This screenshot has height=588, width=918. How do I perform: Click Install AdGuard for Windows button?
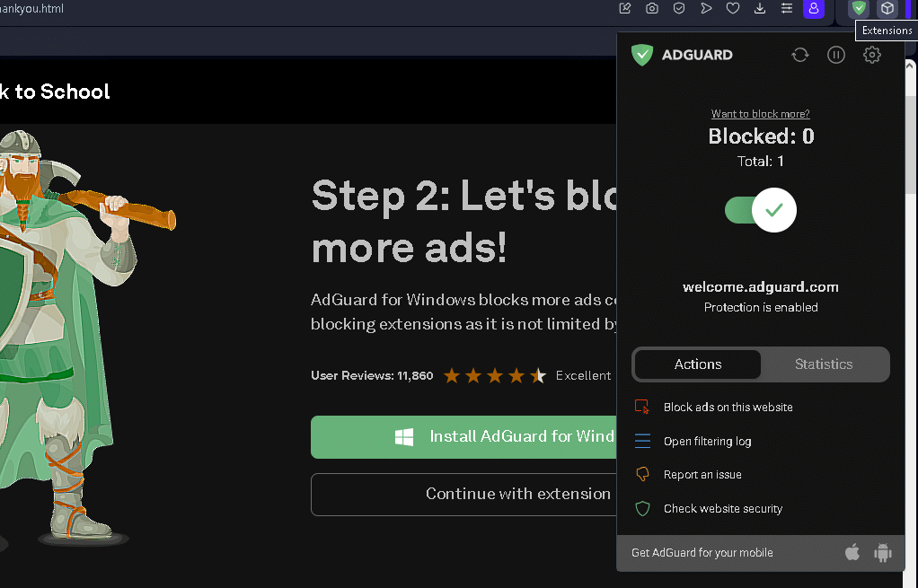pos(463,436)
